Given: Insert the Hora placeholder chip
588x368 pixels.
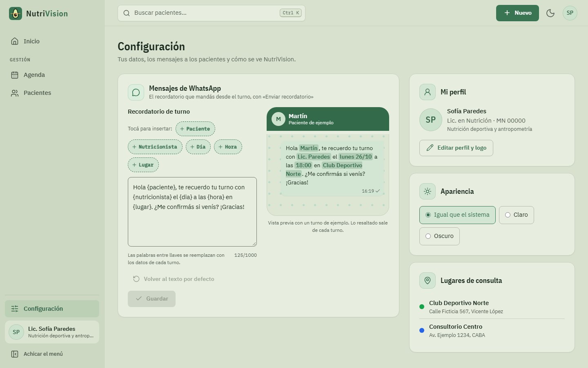Looking at the screenshot, I should [228, 147].
